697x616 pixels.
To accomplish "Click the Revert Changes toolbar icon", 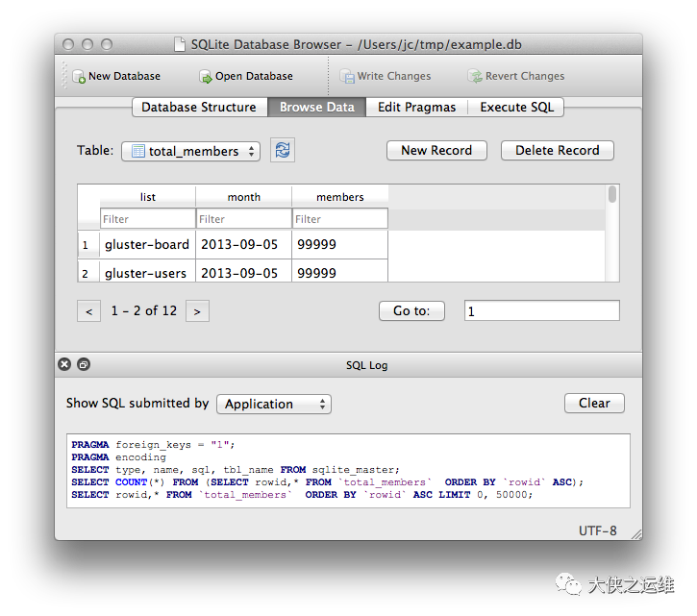I will pyautogui.click(x=475, y=77).
